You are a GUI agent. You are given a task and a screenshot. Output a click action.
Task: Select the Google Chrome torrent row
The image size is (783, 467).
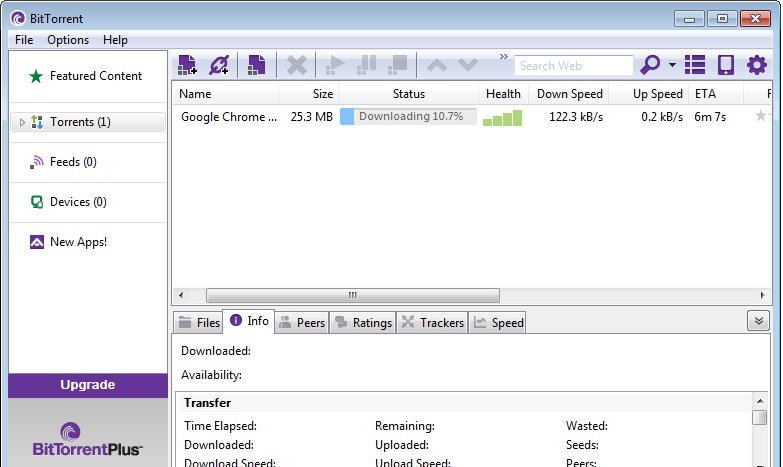coord(300,117)
